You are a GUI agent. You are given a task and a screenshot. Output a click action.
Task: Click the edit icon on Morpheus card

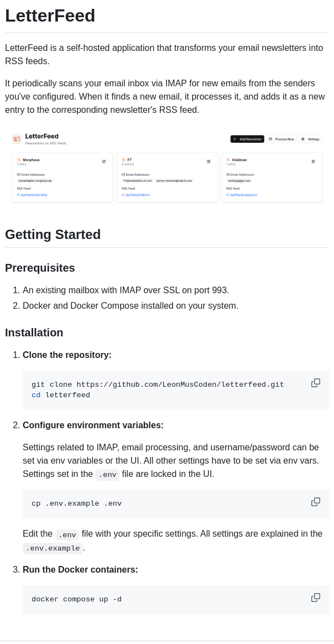pos(104,162)
